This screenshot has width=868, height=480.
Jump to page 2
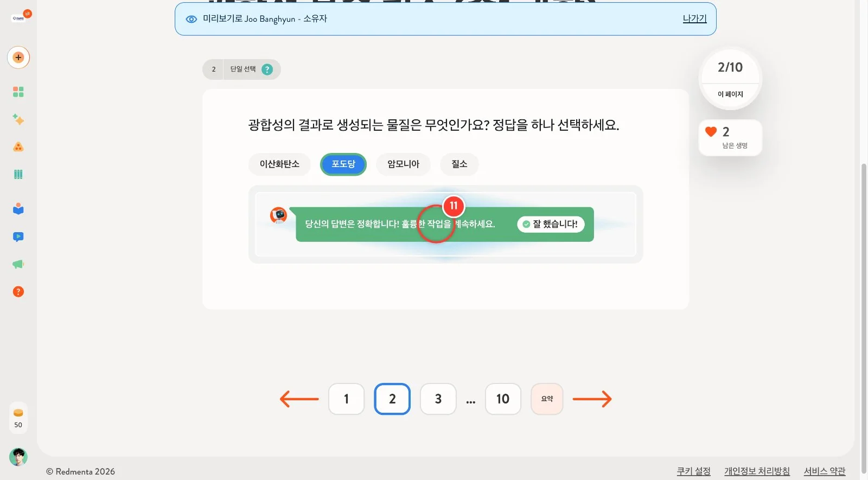point(392,399)
